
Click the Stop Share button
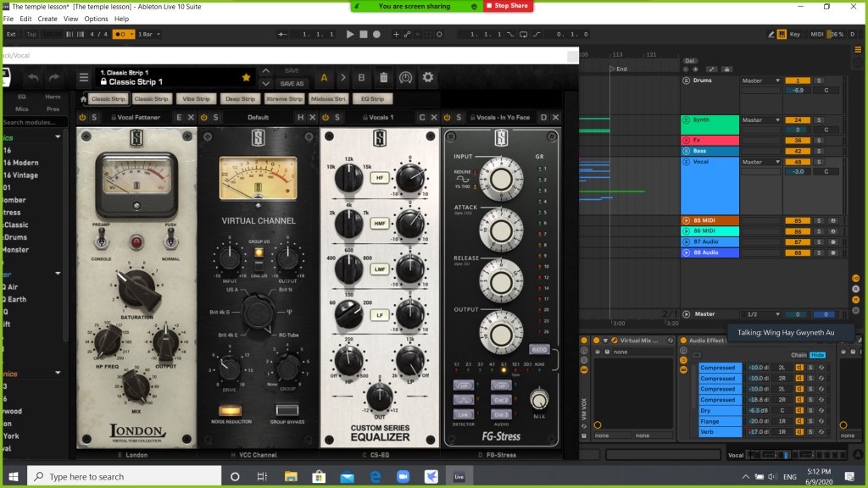509,6
